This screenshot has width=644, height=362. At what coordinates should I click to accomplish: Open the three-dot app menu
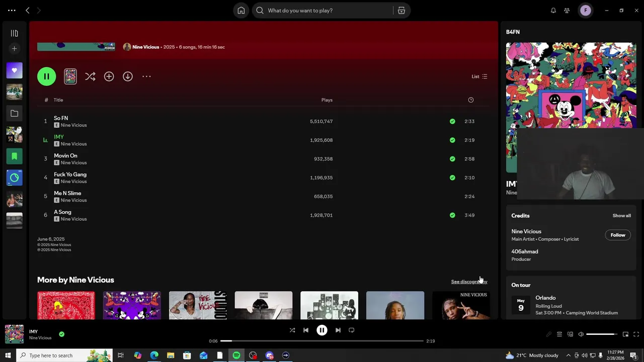click(12, 11)
